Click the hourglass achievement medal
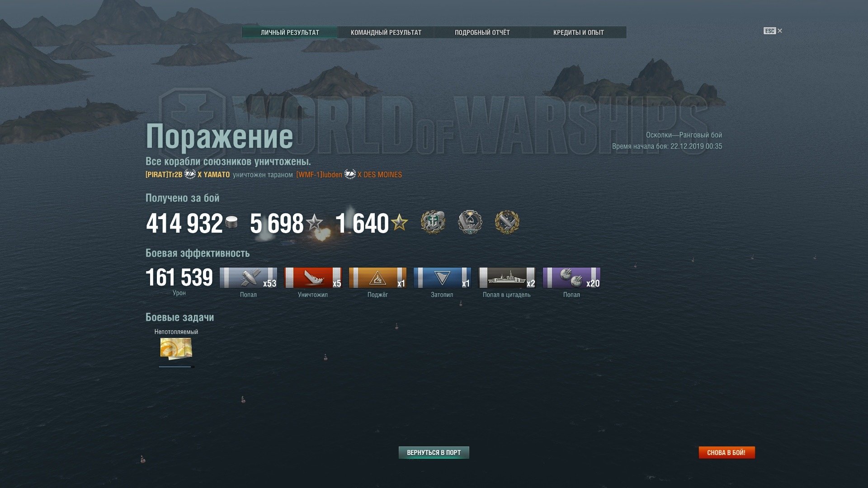This screenshot has width=868, height=488. point(470,222)
